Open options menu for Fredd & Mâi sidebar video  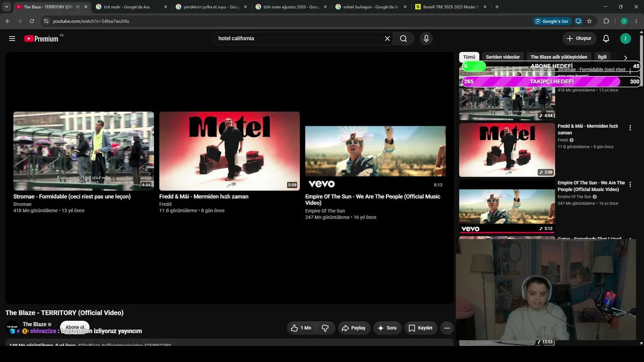click(x=630, y=128)
